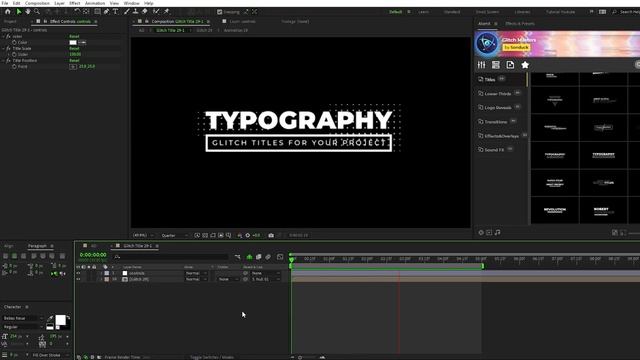Image resolution: width=640 pixels, height=360 pixels.
Task: Open the Glitch_29 track matte dropdown
Action: pos(228,279)
